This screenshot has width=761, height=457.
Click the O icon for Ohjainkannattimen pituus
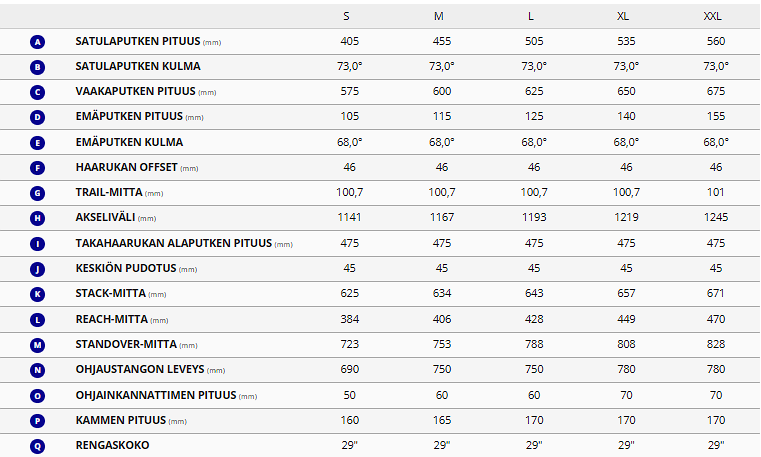(38, 395)
